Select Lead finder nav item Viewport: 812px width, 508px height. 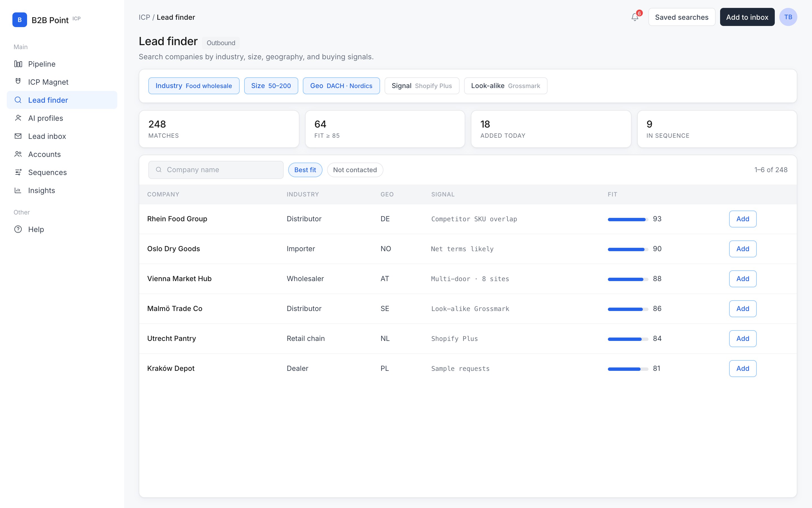(x=62, y=100)
